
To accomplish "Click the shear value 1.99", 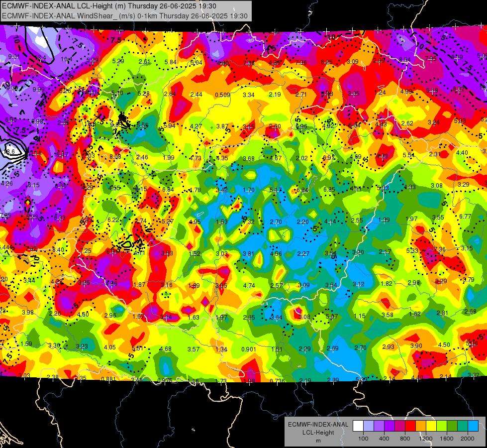I will tap(169, 157).
